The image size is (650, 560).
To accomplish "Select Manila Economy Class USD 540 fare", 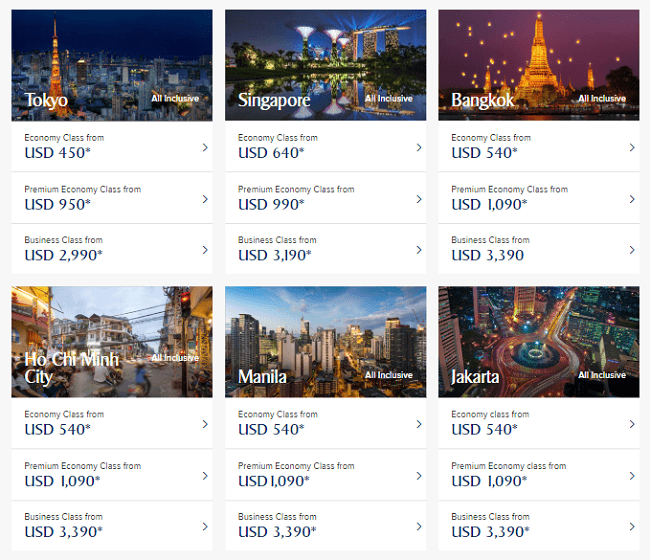I will coord(325,423).
